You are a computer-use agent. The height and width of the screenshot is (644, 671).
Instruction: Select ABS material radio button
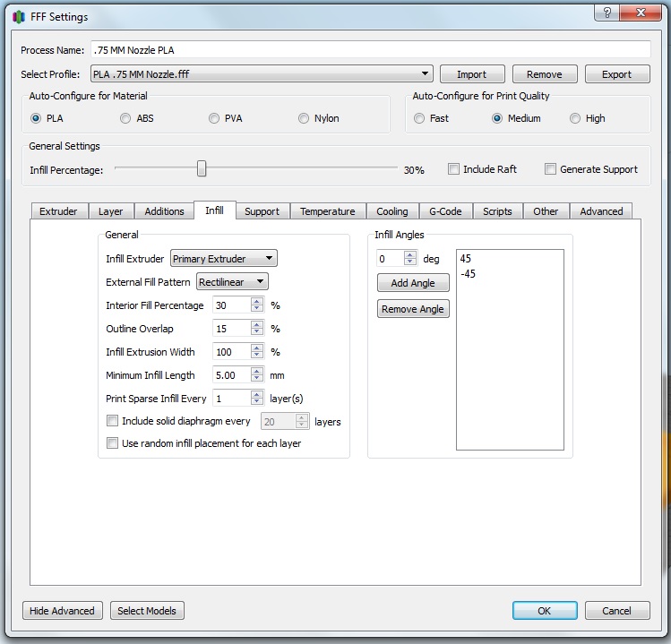click(x=125, y=118)
